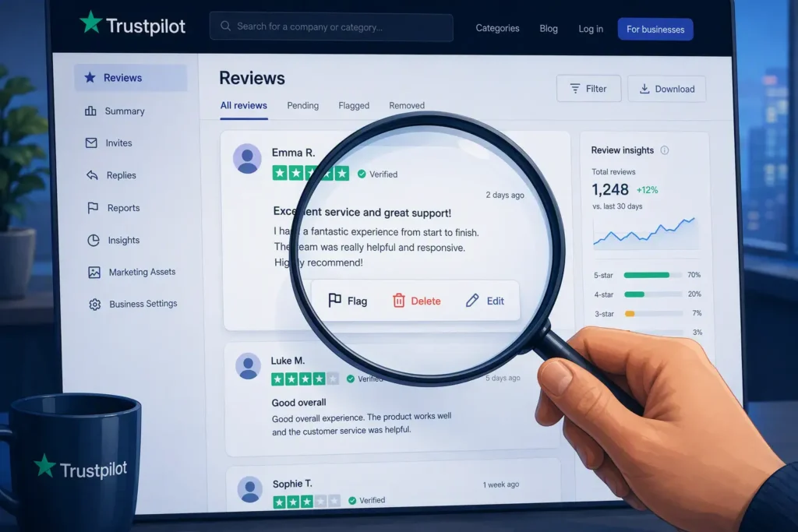
Task: Click the Emma R. reviewer name
Action: 293,153
